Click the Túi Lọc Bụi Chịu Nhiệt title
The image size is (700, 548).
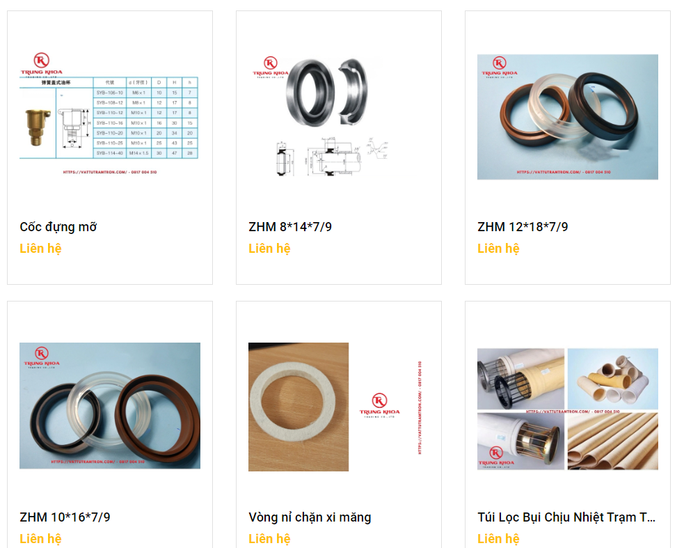tap(567, 517)
